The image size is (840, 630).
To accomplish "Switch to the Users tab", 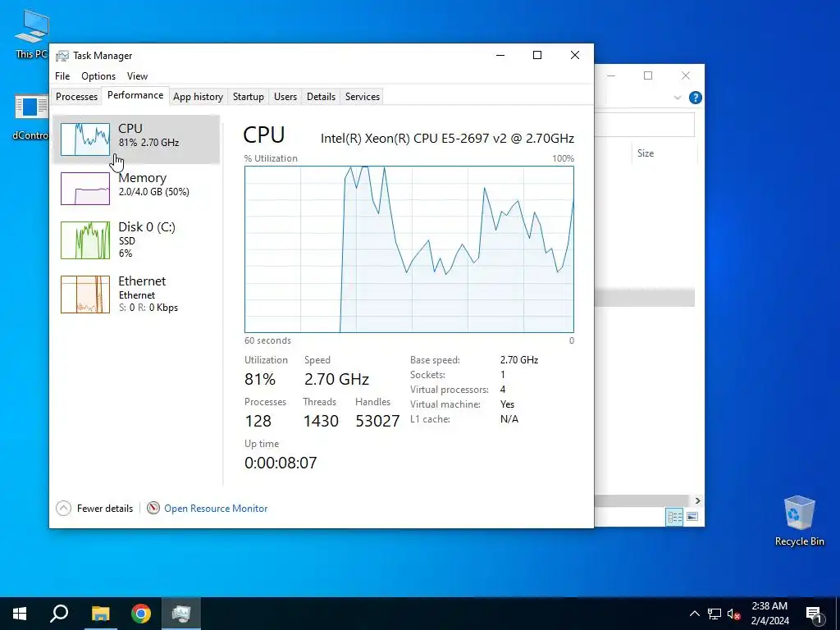I will (x=285, y=97).
